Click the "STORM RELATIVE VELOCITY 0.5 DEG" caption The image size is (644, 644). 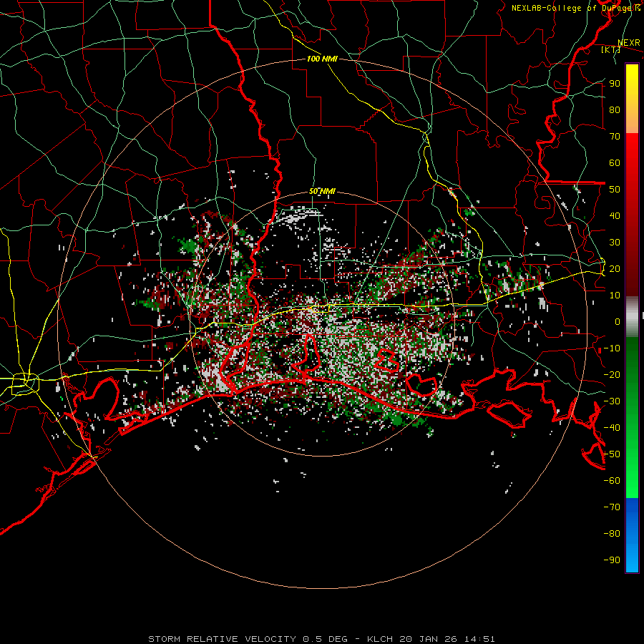point(248,639)
